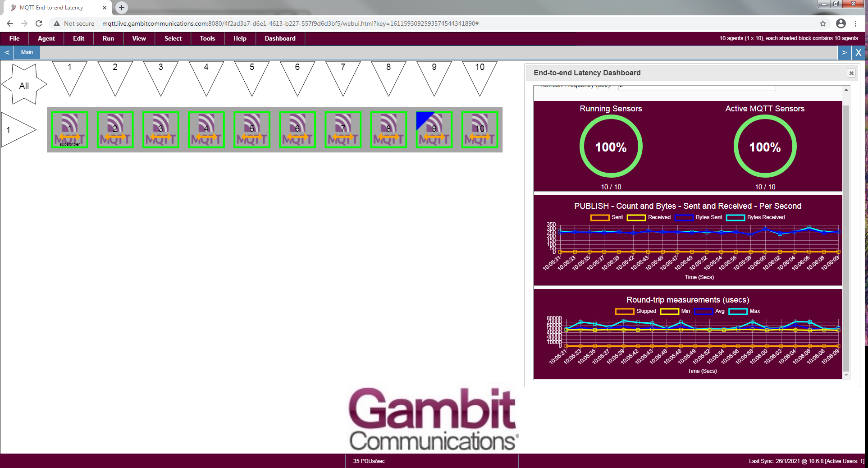Click the dashboard vertical scrollbar thumb
The width and height of the screenshot is (868, 468).
click(846, 238)
